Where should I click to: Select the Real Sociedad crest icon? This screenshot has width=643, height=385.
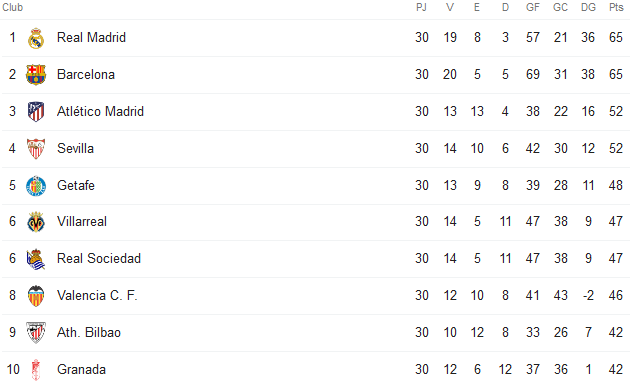[x=36, y=259]
